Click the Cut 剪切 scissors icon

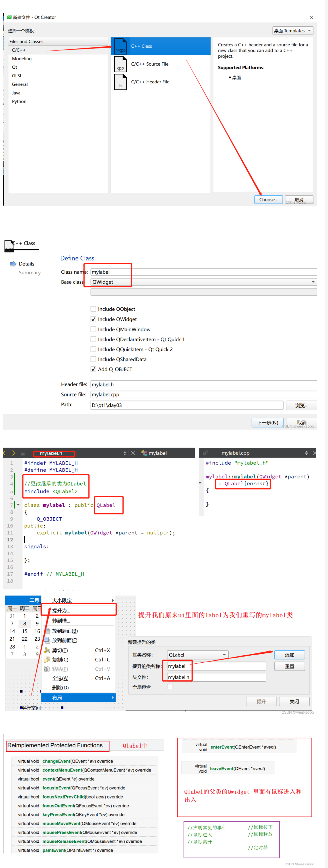click(47, 650)
